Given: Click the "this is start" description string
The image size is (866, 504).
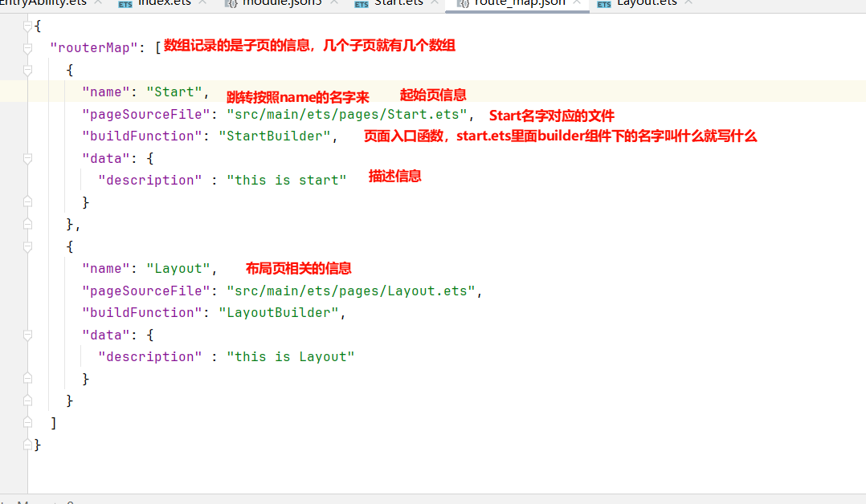Looking at the screenshot, I should pyautogui.click(x=287, y=181).
